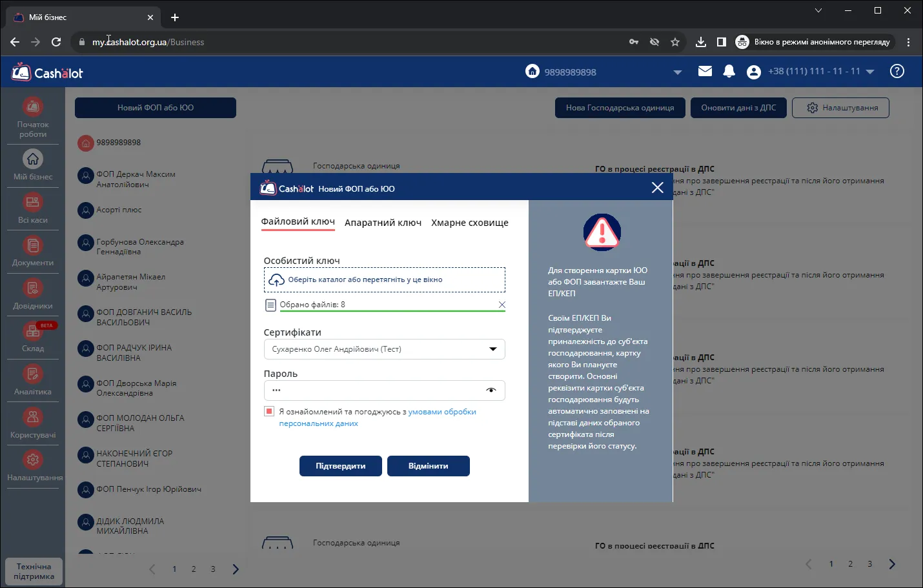Open the bell notifications icon
Image resolution: width=923 pixels, height=588 pixels.
click(729, 71)
